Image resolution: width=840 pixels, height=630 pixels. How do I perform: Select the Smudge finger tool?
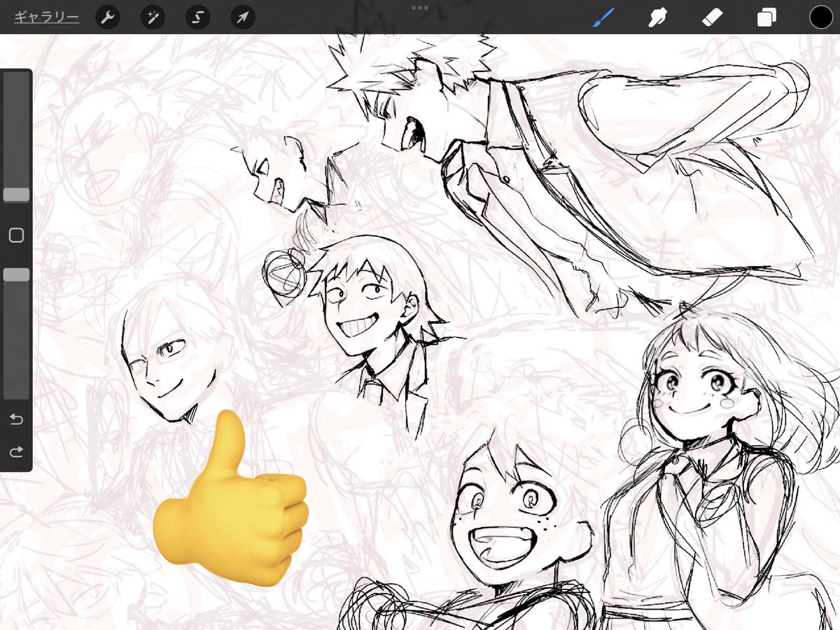pos(657,17)
